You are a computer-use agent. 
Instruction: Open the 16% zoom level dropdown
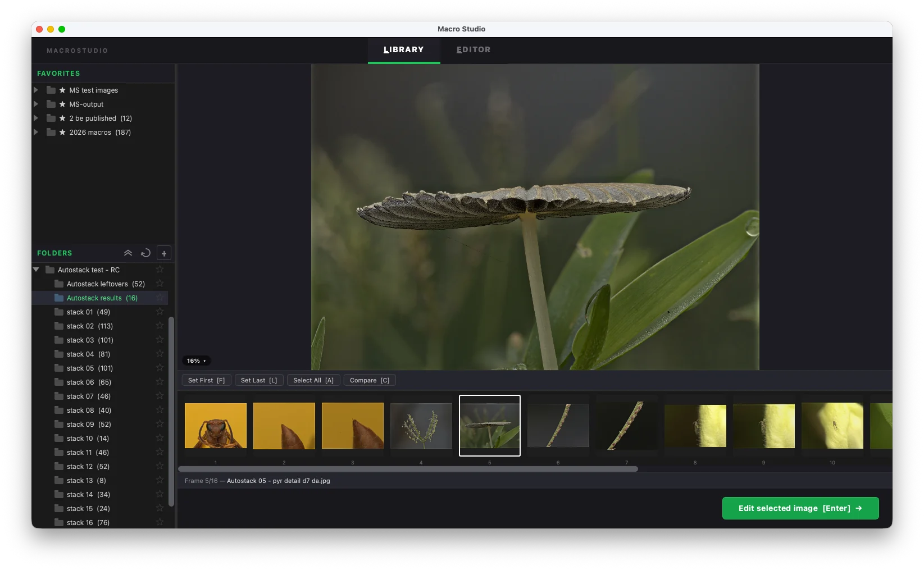[197, 361]
